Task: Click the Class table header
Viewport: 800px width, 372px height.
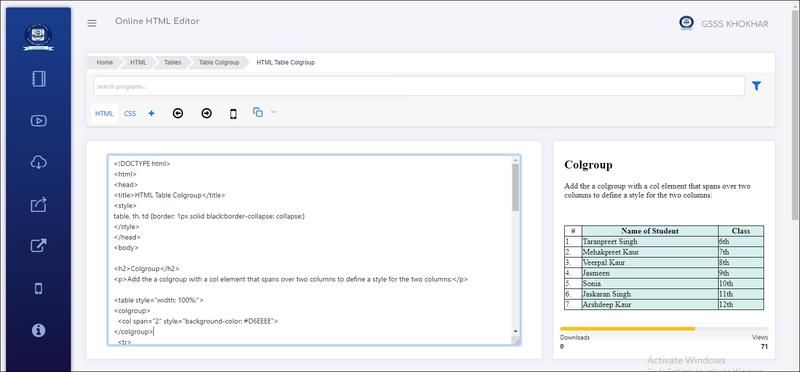Action: 741,231
